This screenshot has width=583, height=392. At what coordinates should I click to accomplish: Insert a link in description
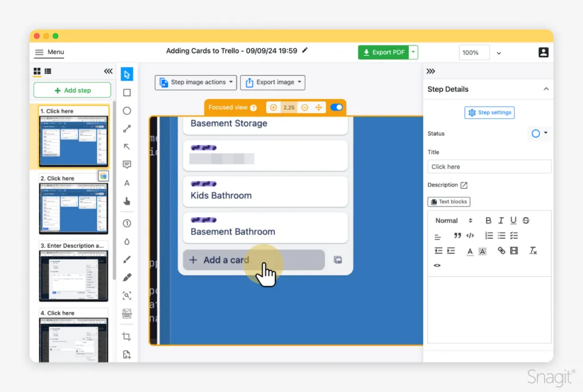pyautogui.click(x=501, y=251)
